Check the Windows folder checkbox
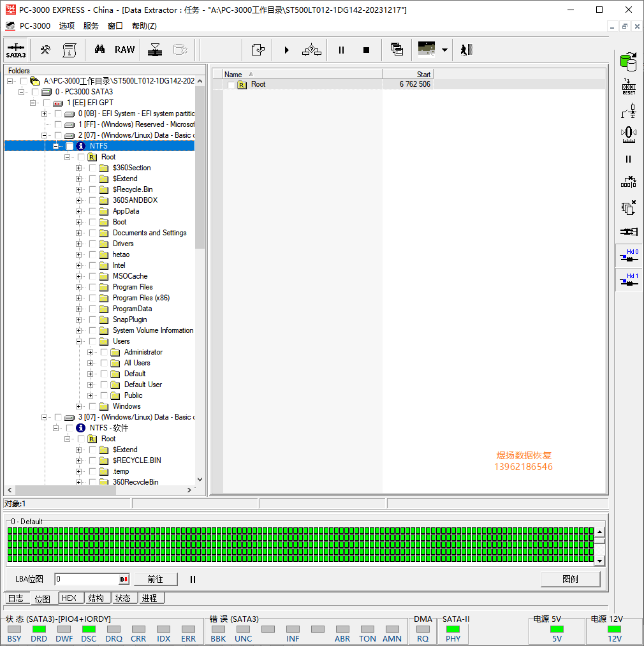 (x=92, y=406)
